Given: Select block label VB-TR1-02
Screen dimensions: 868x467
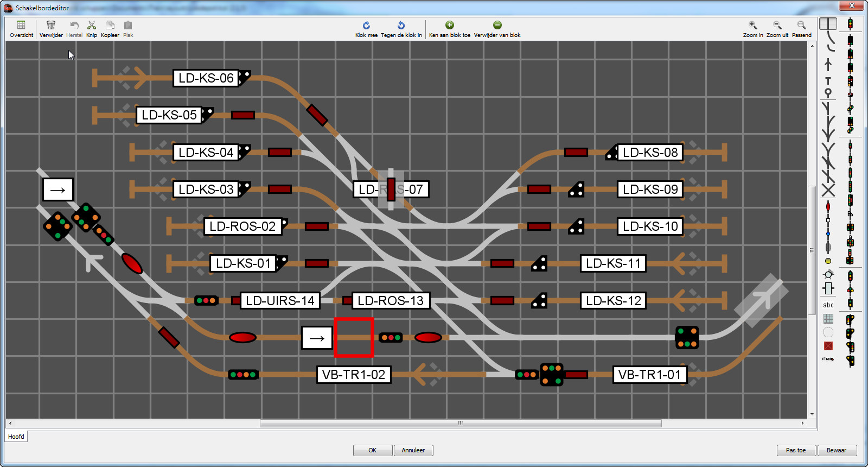Looking at the screenshot, I should (x=354, y=375).
